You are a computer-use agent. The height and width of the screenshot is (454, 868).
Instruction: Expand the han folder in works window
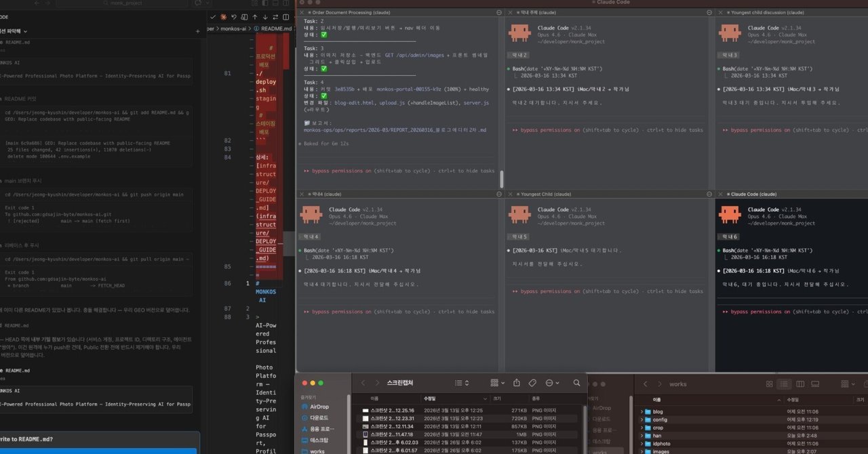click(x=642, y=436)
